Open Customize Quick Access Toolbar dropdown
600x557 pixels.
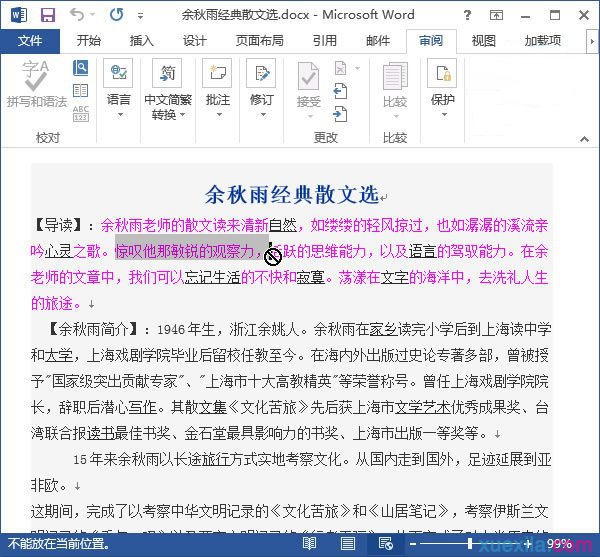140,16
